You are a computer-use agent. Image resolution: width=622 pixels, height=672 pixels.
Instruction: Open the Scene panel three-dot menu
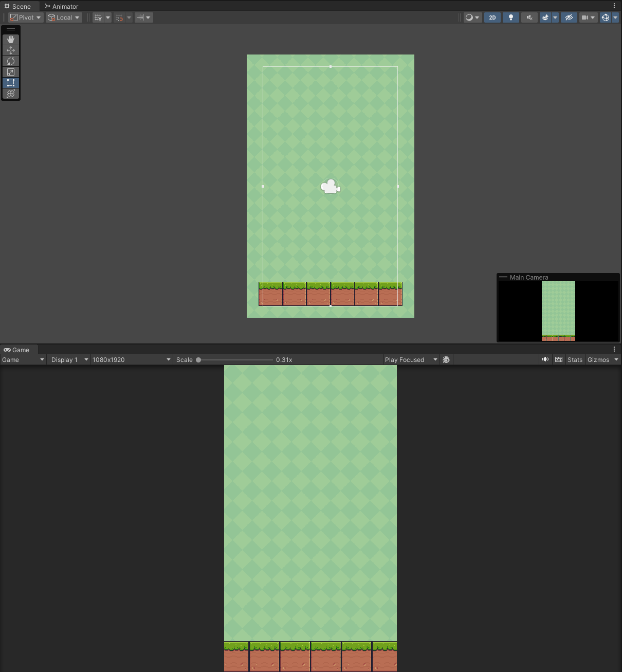(x=614, y=6)
